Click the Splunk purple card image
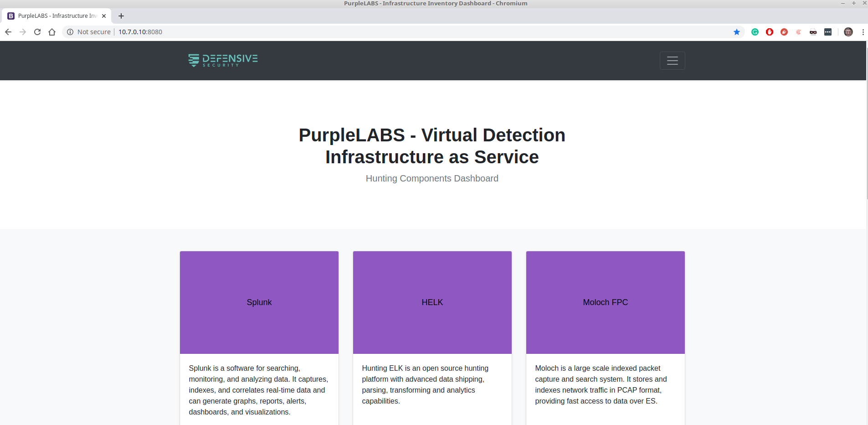Viewport: 868px width, 425px height. point(259,302)
